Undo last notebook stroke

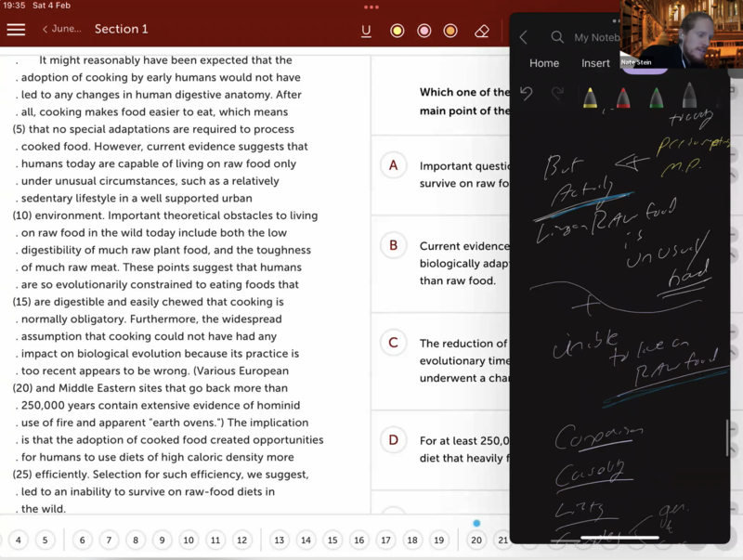tap(527, 93)
